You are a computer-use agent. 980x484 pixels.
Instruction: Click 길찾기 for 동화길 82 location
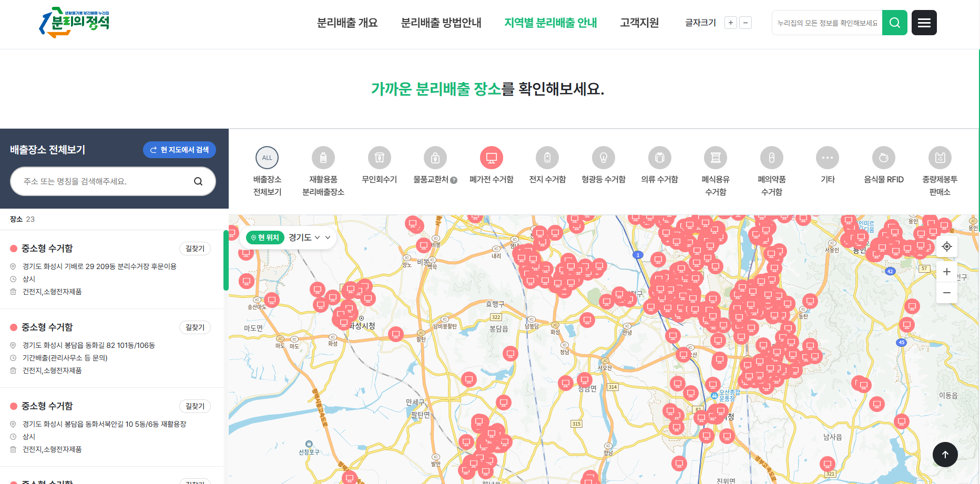[x=195, y=327]
